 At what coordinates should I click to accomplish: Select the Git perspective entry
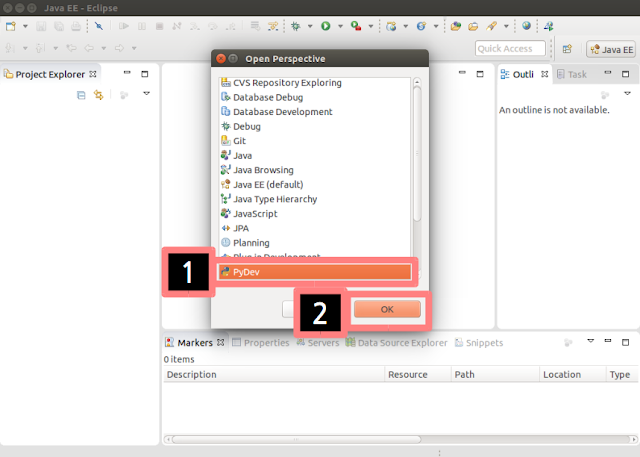315,141
